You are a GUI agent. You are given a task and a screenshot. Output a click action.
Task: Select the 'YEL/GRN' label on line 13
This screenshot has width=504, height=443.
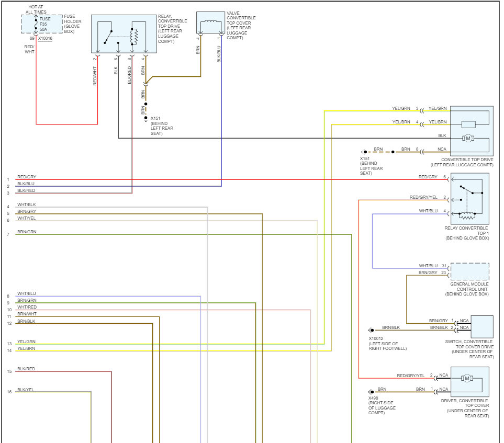click(x=26, y=342)
